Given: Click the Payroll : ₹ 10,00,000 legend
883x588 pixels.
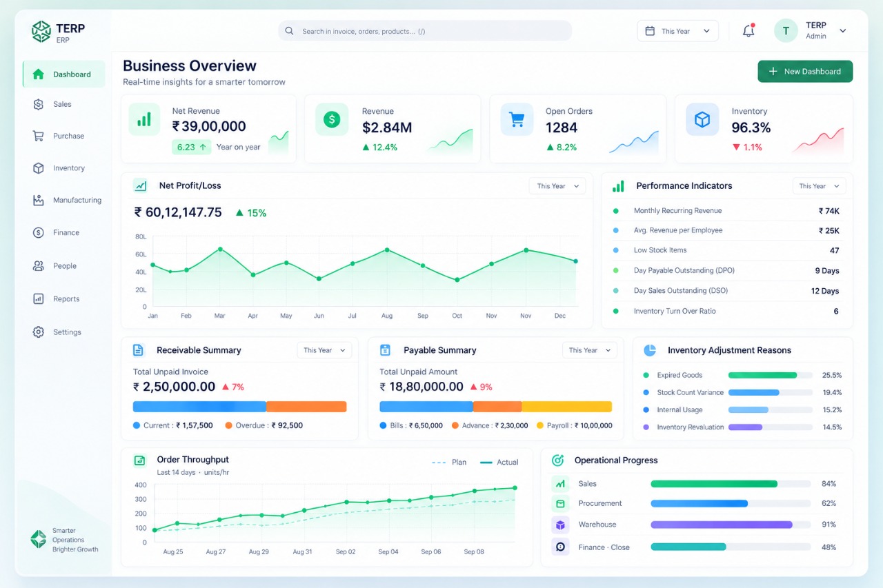Looking at the screenshot, I should (575, 426).
